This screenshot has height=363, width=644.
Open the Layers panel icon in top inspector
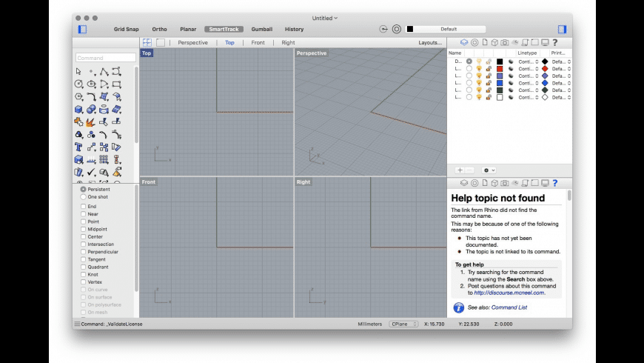[x=464, y=42]
